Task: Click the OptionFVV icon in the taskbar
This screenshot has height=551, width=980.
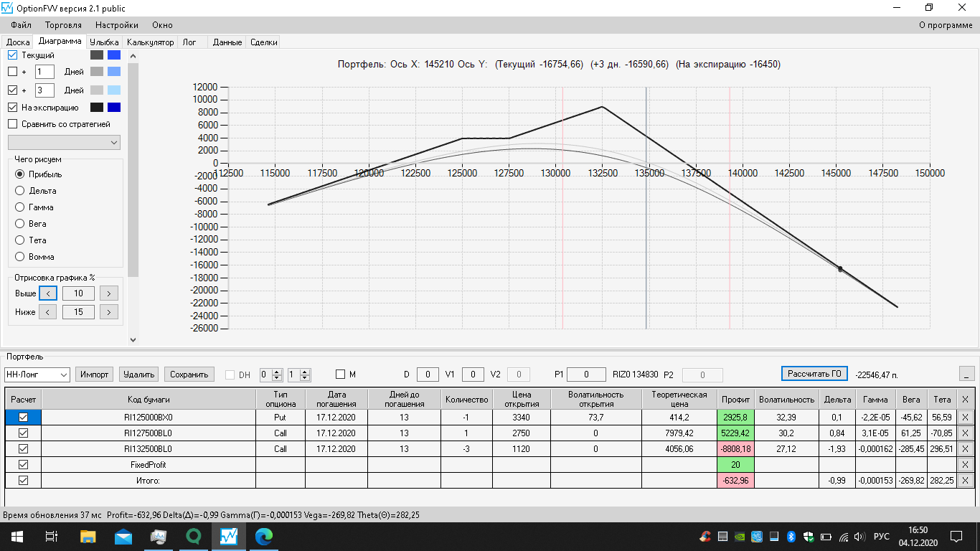Action: pyautogui.click(x=228, y=536)
